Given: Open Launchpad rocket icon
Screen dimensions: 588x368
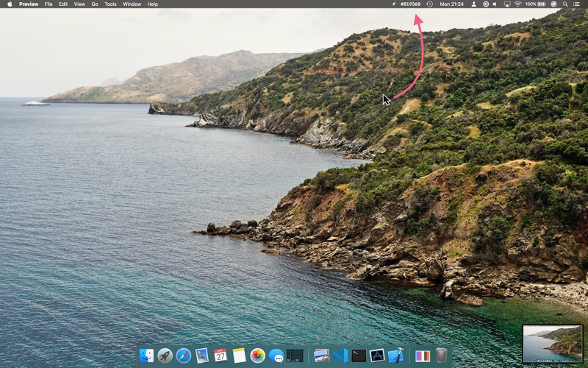Looking at the screenshot, I should point(165,355).
